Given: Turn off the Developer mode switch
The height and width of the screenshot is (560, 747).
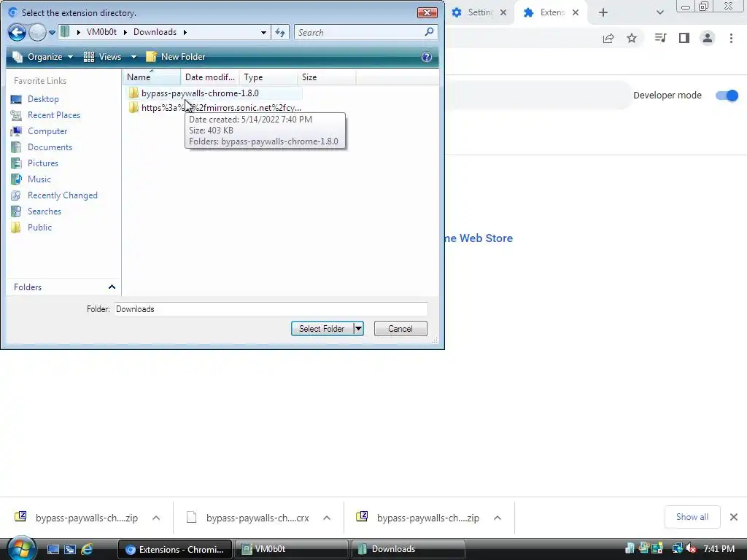Looking at the screenshot, I should click(x=727, y=96).
